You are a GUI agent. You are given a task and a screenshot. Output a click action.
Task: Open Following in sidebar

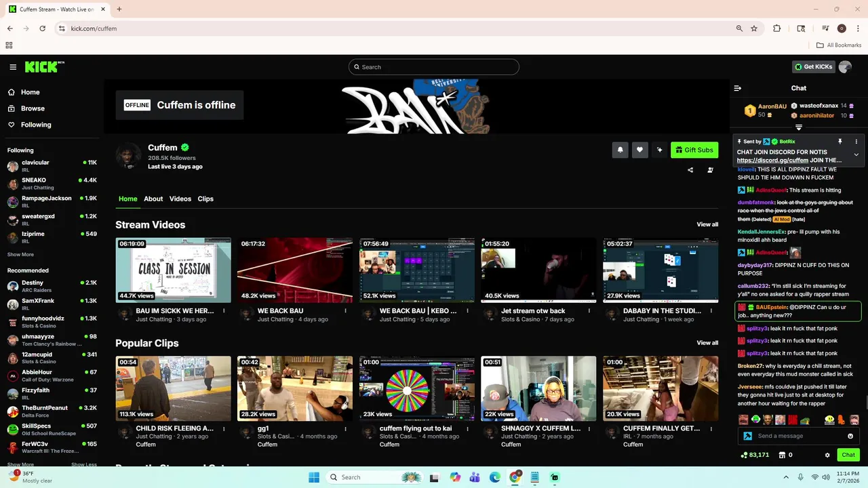[36, 125]
